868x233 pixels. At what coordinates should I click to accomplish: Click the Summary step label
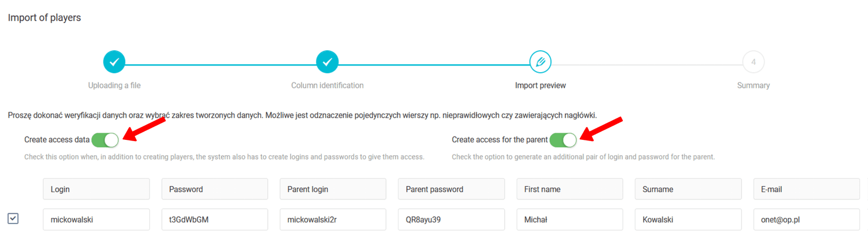(753, 86)
